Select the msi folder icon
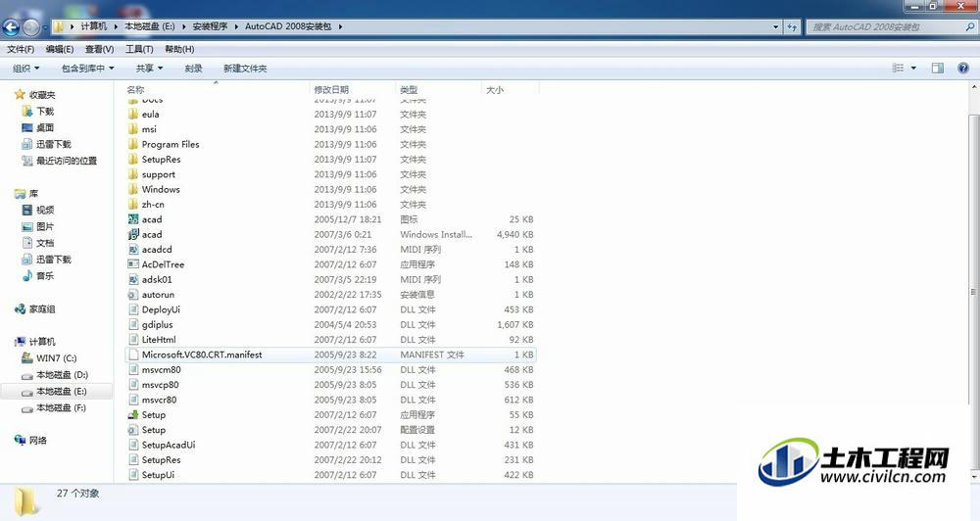 point(133,129)
